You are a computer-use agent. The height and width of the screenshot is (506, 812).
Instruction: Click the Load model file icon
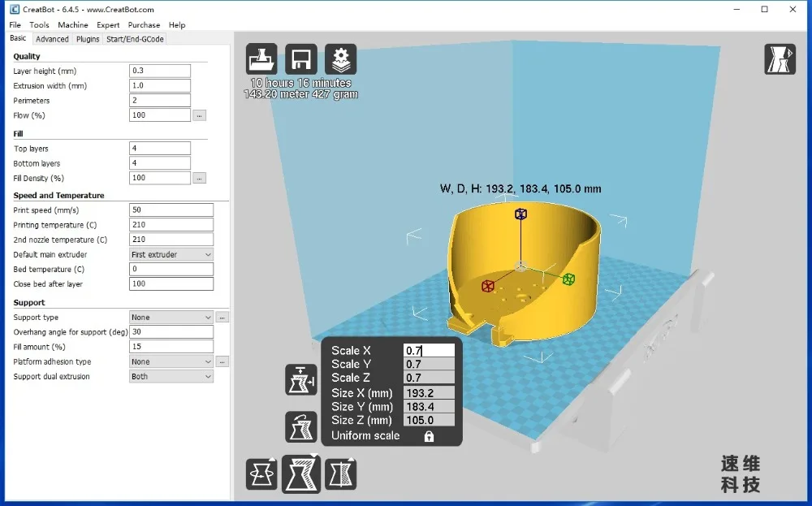261,59
